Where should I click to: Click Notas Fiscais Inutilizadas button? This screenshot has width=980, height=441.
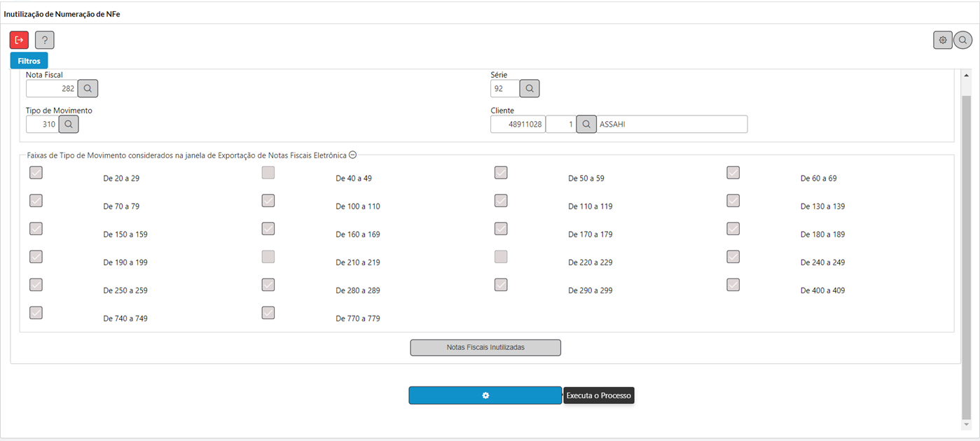coord(485,347)
